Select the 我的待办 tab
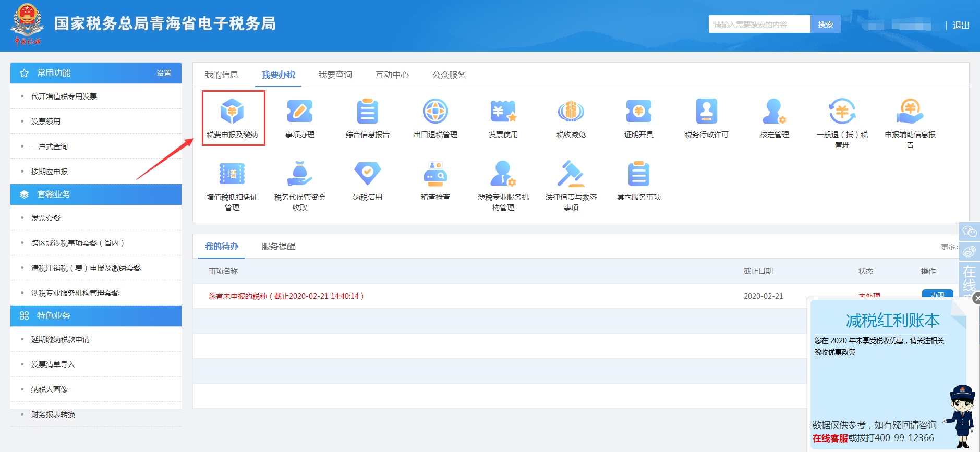 pos(222,247)
